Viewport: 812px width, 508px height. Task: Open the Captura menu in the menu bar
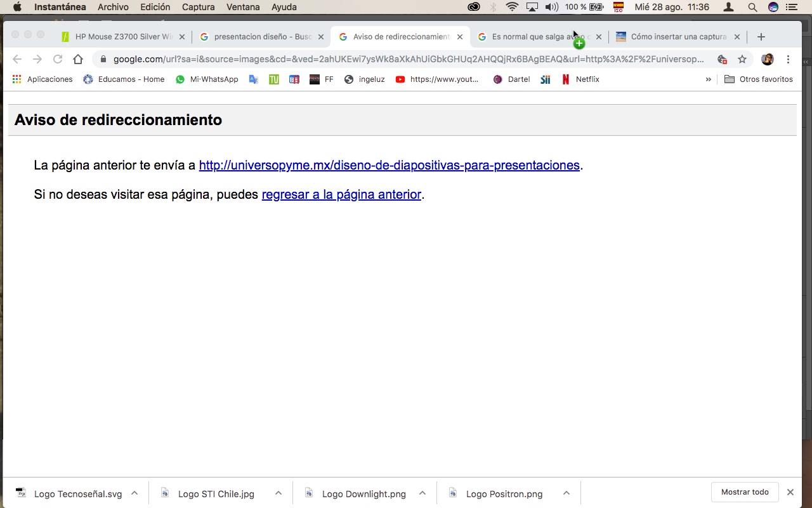point(198,7)
